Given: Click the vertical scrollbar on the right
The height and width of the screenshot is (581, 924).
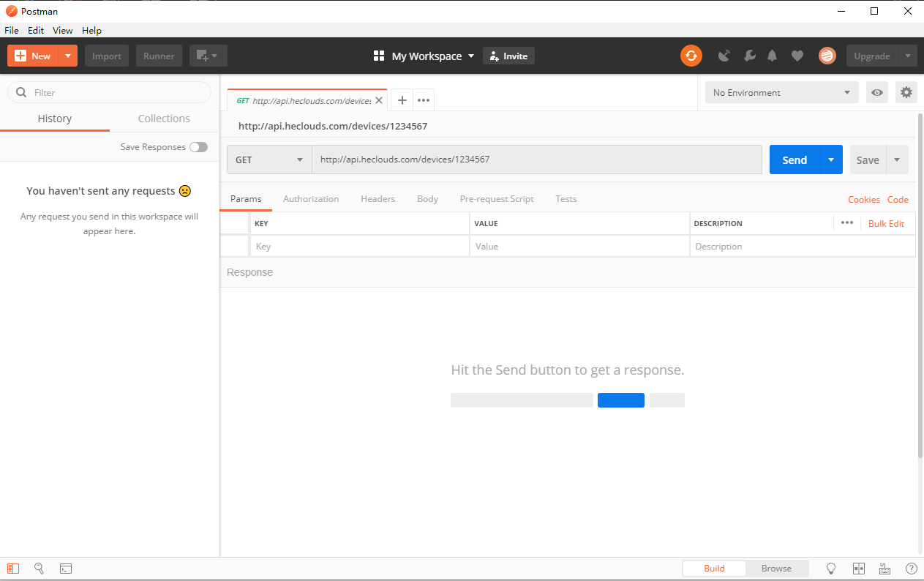Looking at the screenshot, I should coord(920,287).
